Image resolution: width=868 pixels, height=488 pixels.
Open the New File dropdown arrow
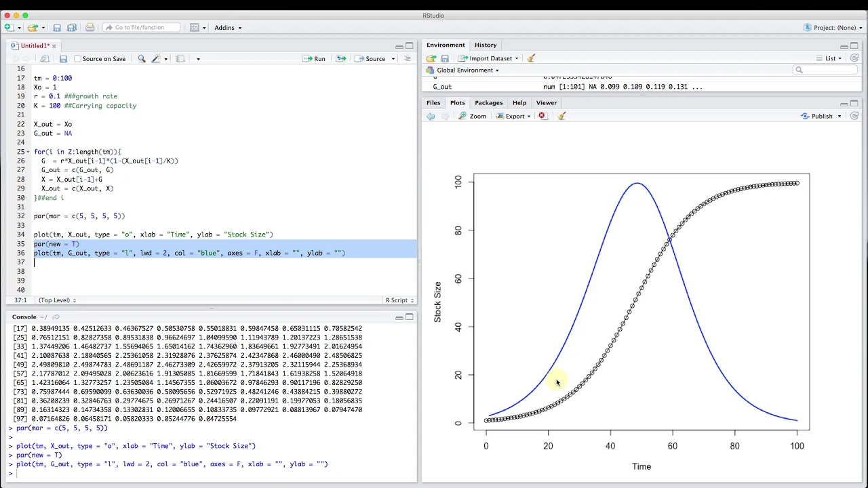[19, 28]
